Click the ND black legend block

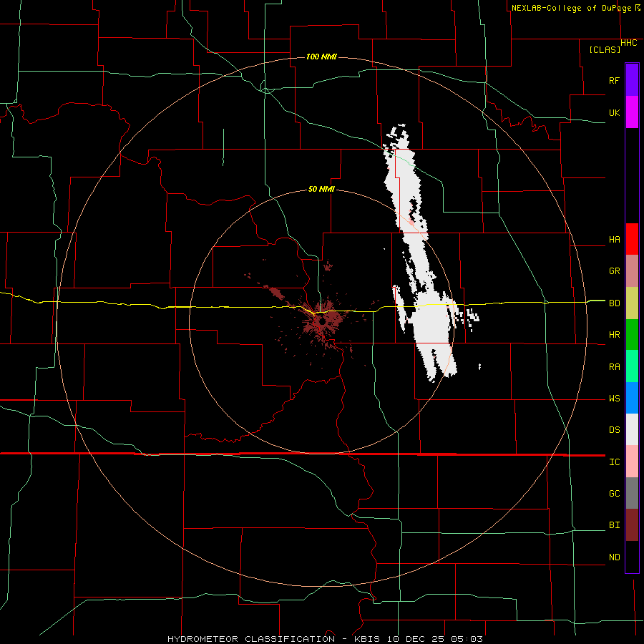pos(632,557)
